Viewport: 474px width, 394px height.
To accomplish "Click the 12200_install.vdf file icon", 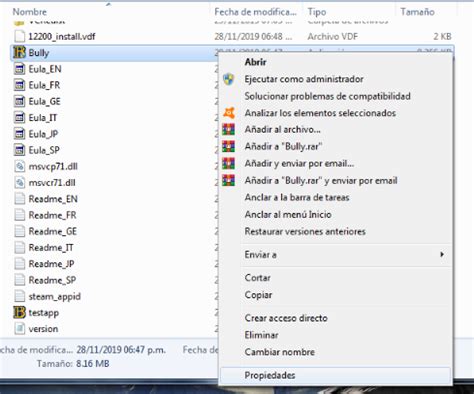I will click(20, 36).
